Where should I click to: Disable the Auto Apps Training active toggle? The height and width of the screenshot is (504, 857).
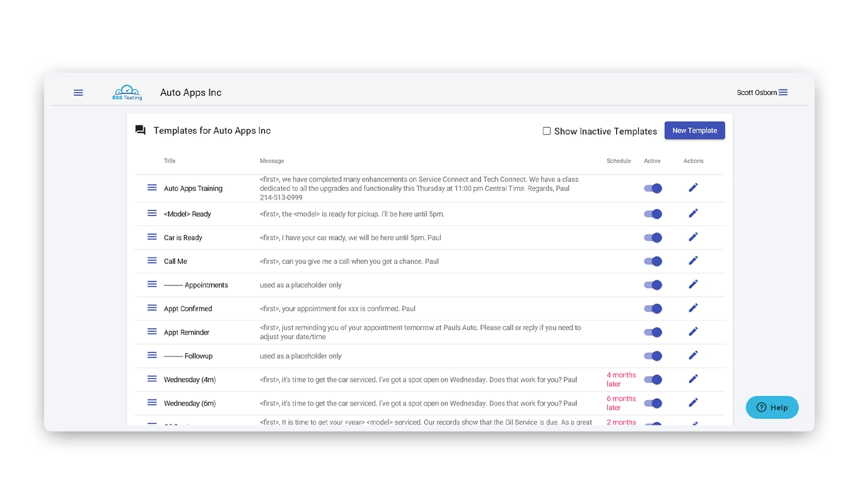(653, 188)
